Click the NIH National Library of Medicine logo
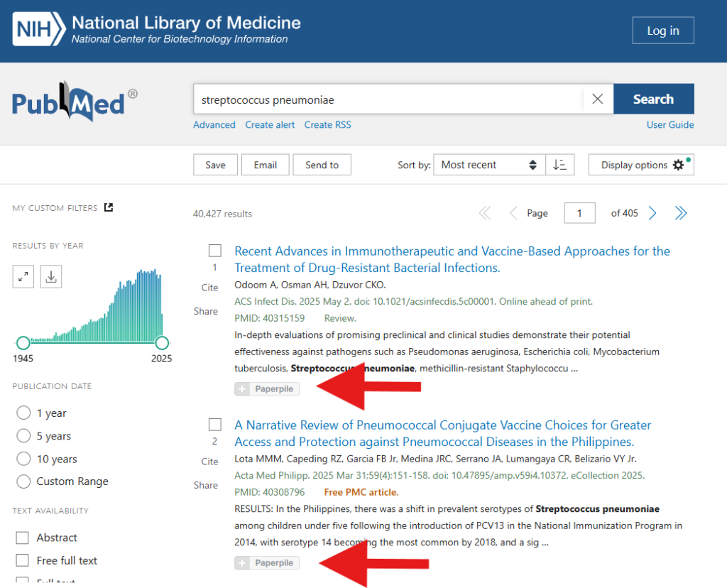Image resolution: width=727 pixels, height=588 pixels. point(157,30)
